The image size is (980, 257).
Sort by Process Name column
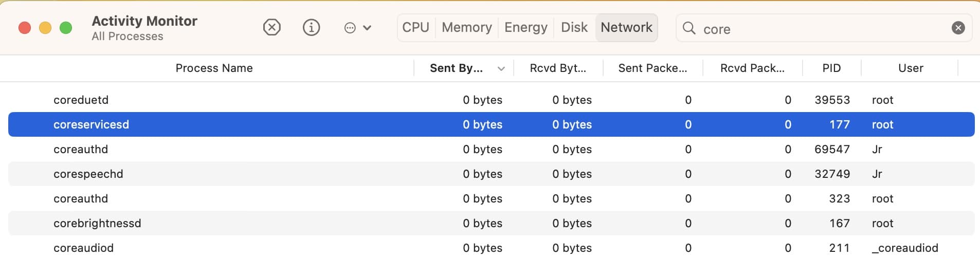coord(214,68)
